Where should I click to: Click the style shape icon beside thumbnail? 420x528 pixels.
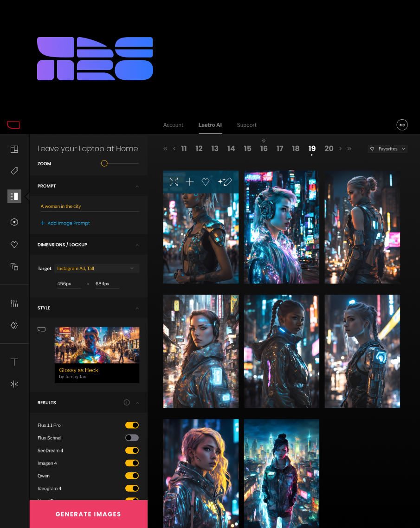click(41, 329)
